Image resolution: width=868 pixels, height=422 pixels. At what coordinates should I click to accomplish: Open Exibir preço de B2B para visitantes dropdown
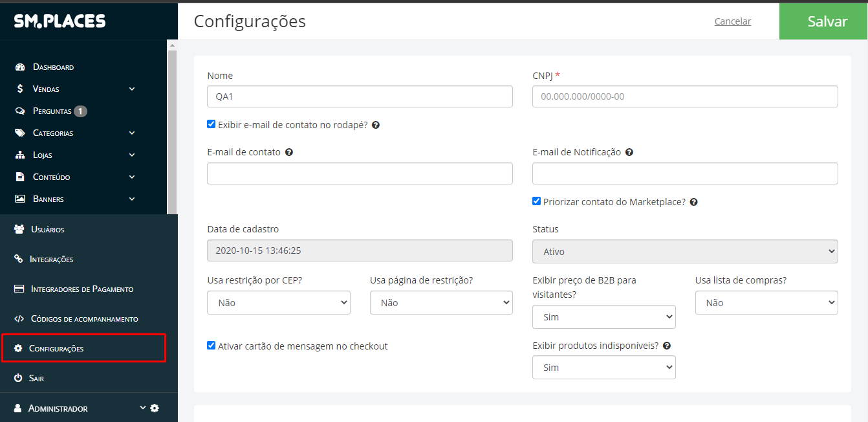tap(604, 317)
